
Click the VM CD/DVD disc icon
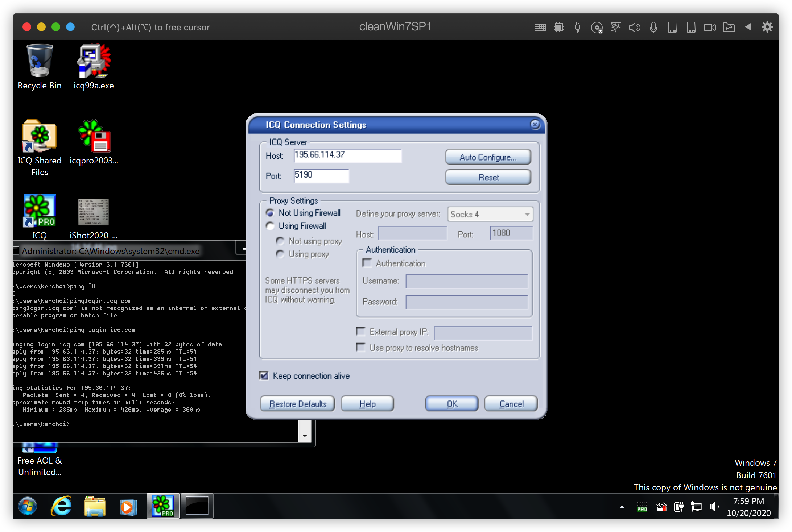coord(597,27)
